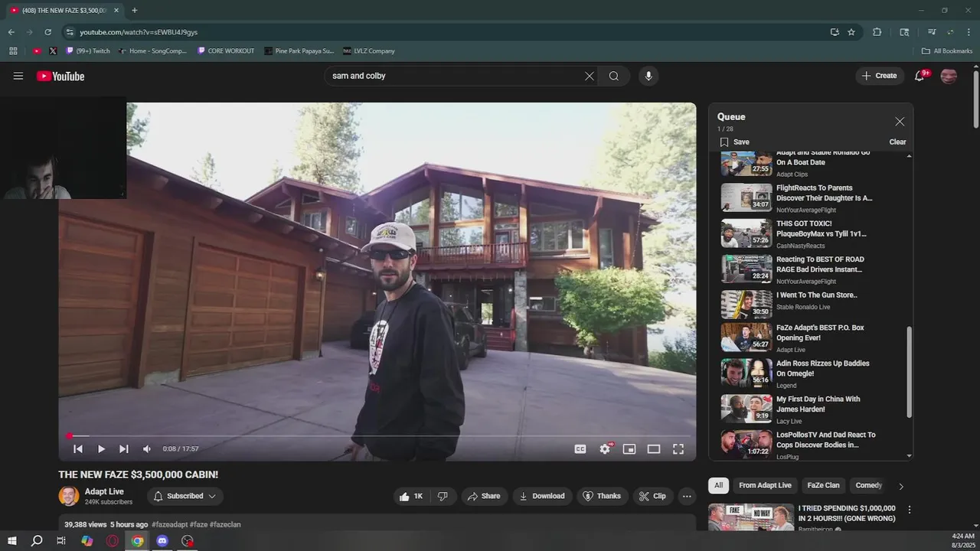
Task: Show more filter chips arrow
Action: [x=900, y=486]
